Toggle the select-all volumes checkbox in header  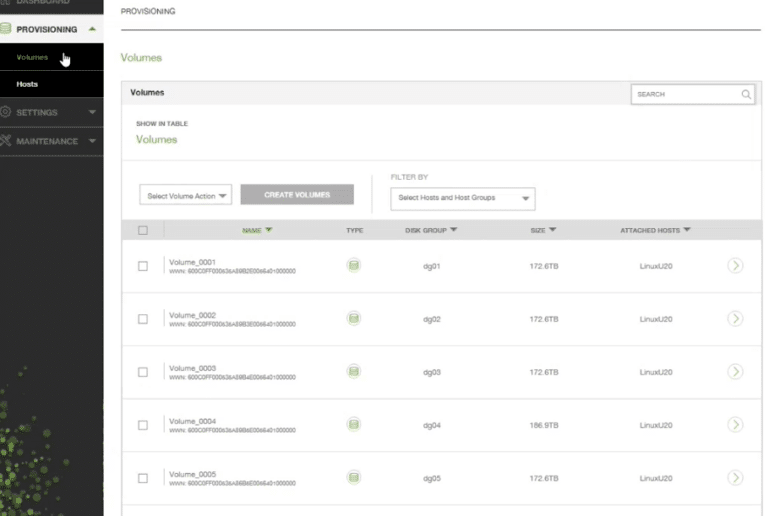click(x=143, y=230)
